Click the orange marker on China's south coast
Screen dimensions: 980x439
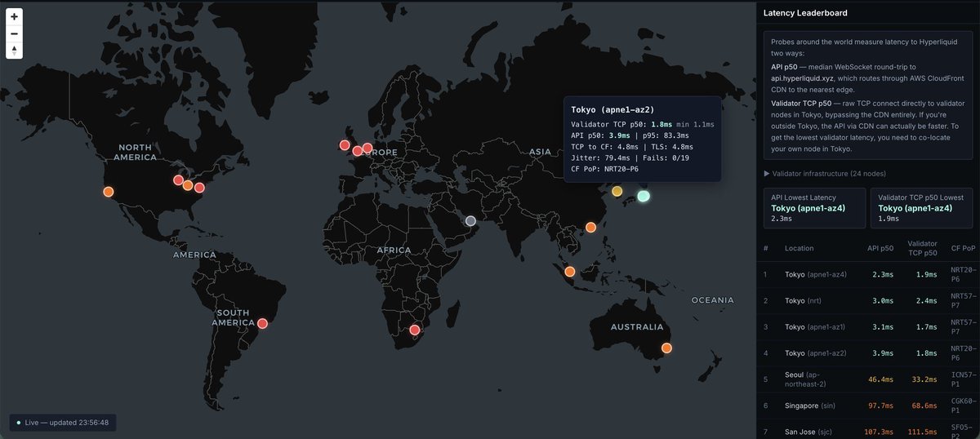[x=590, y=227]
